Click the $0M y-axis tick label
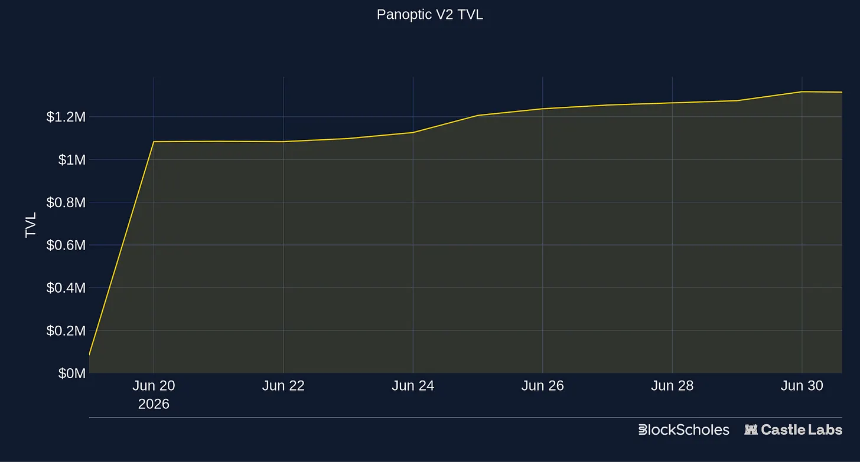 click(72, 374)
